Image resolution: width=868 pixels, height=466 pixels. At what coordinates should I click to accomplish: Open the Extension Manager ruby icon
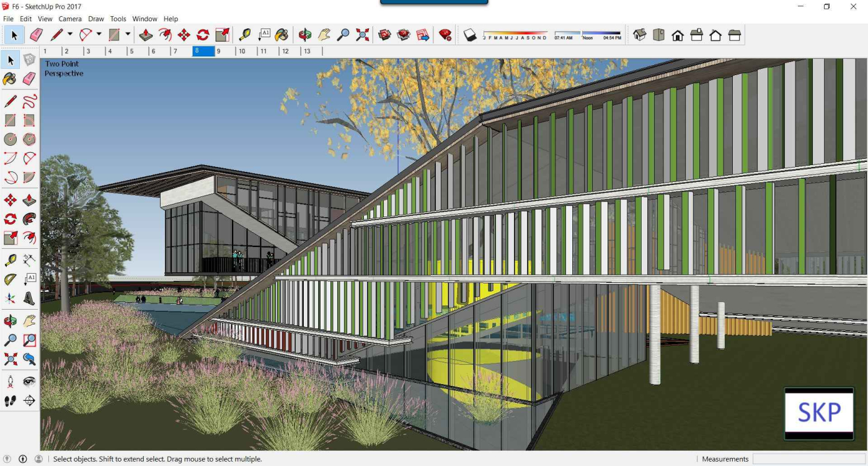coord(445,35)
